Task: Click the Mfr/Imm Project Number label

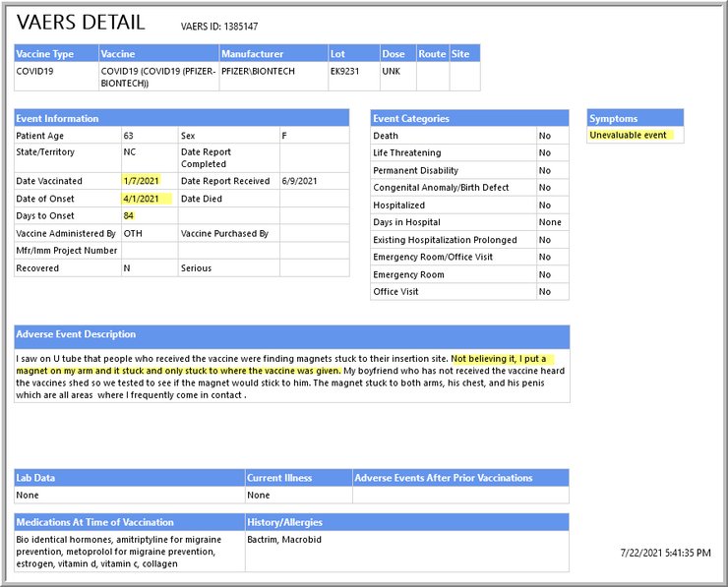Action: (66, 251)
